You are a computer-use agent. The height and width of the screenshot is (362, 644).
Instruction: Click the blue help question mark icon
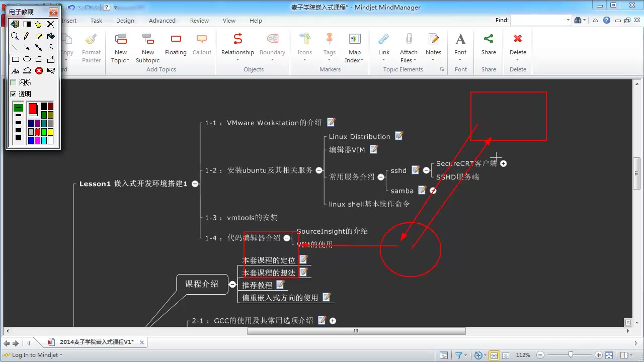(x=607, y=20)
